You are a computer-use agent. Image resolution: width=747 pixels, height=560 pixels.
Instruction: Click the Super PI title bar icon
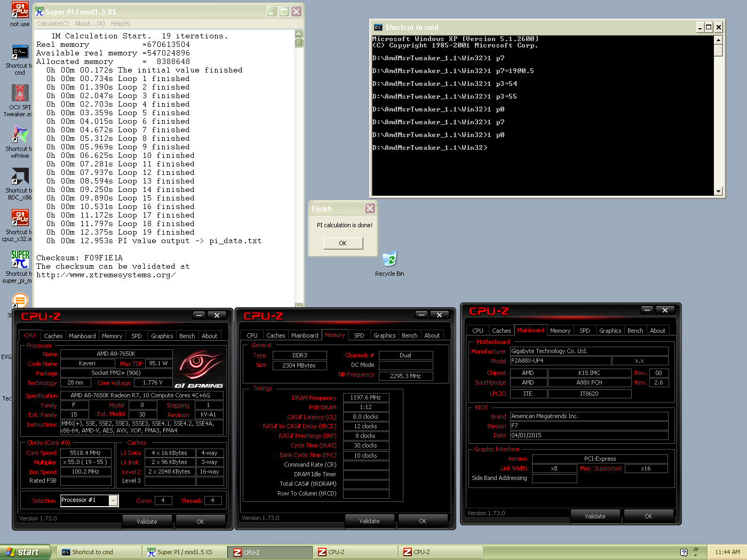(x=39, y=11)
